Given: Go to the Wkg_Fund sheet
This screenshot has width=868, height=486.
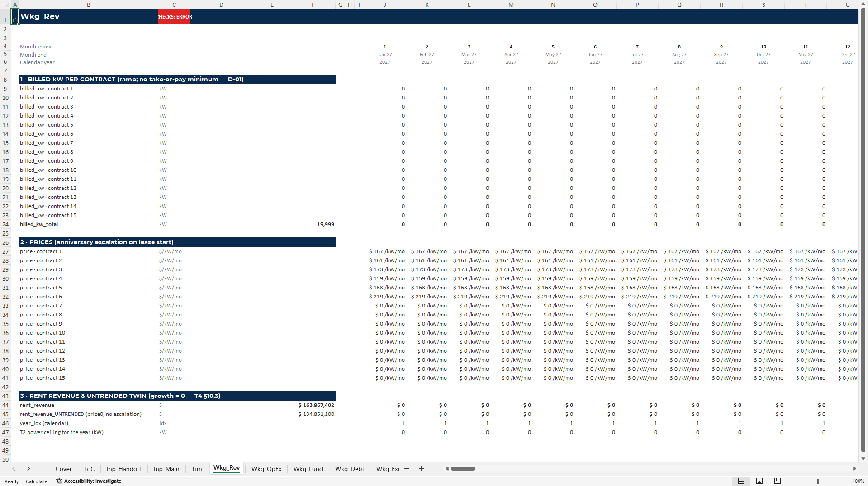Looking at the screenshot, I should tap(308, 469).
